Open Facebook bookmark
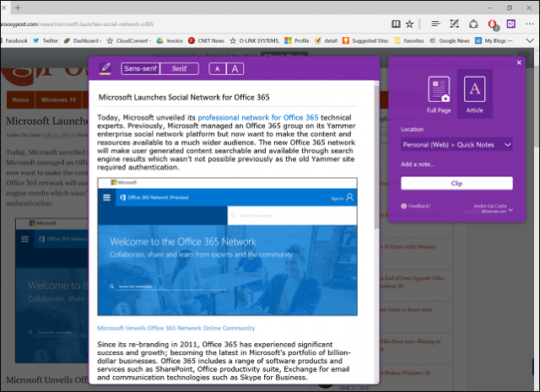The image size is (540, 392). tap(13, 40)
